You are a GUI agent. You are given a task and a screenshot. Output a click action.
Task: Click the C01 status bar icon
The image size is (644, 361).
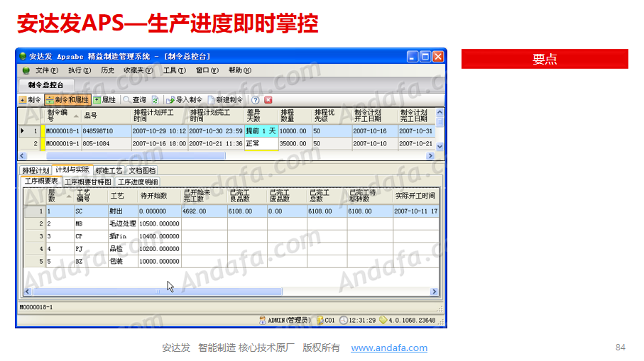320,320
